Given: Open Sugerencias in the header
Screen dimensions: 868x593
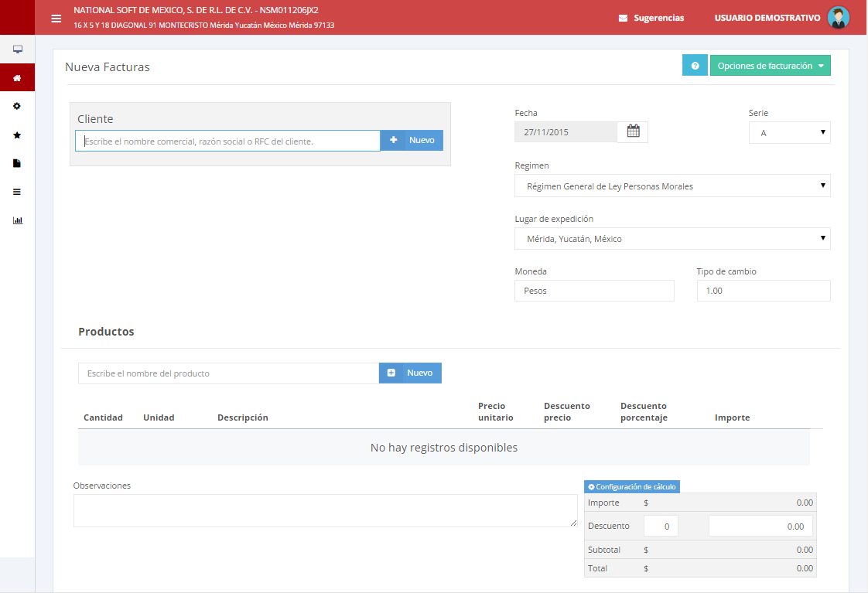Looking at the screenshot, I should 651,18.
